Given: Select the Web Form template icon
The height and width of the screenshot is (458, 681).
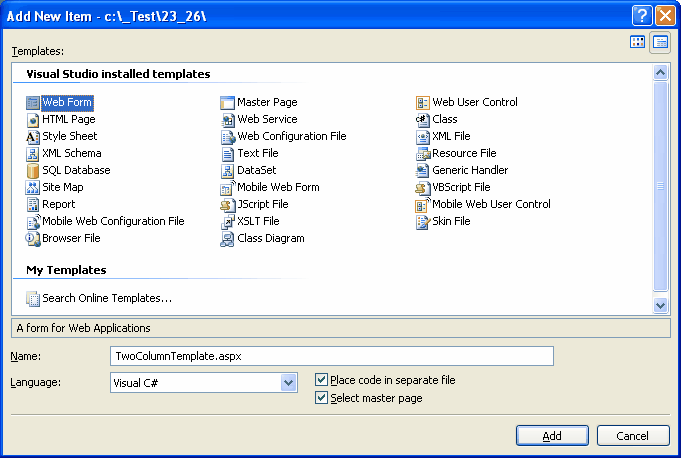Looking at the screenshot, I should (x=33, y=102).
